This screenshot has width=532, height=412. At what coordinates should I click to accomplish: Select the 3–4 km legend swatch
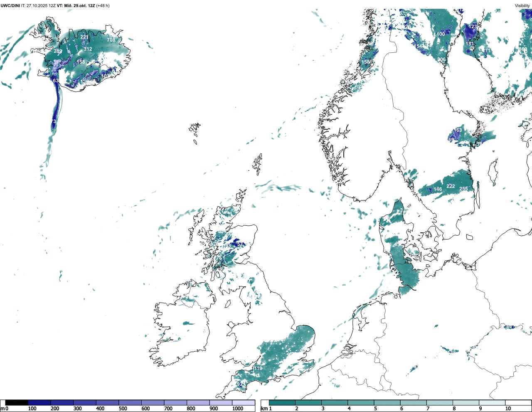[335, 402]
